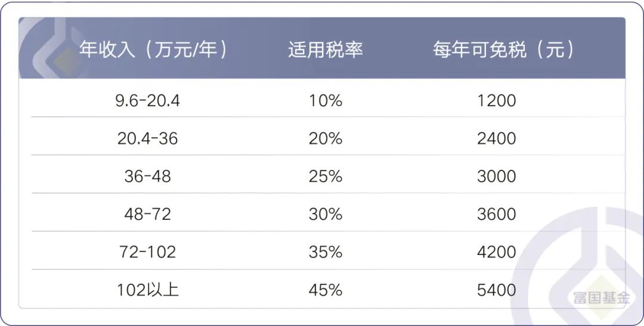
Task: Click the 5400 tax exemption value
Action: 497,290
